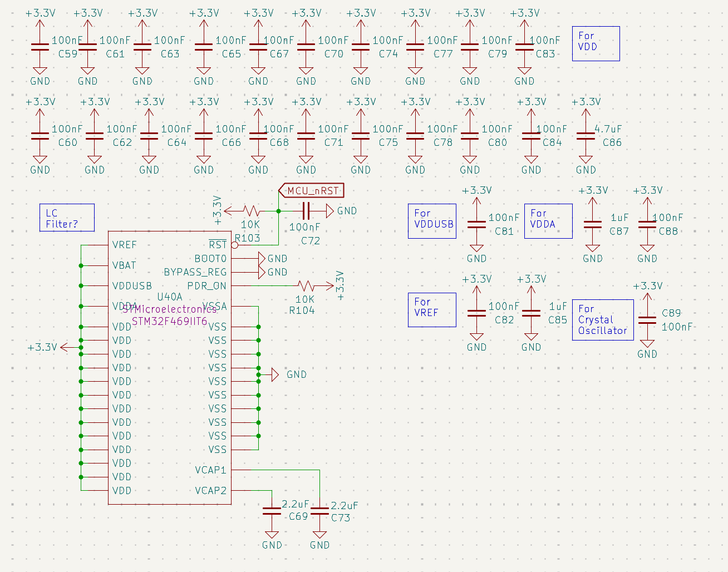The height and width of the screenshot is (572, 728).
Task: Select the C63 capacitor symbol
Action: tap(142, 47)
